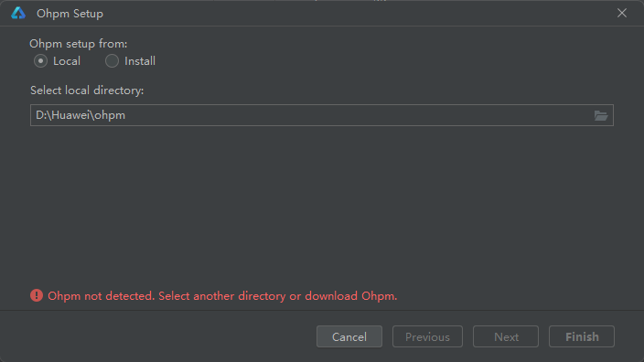
Task: Click the "Install" option label text
Action: coord(140,61)
